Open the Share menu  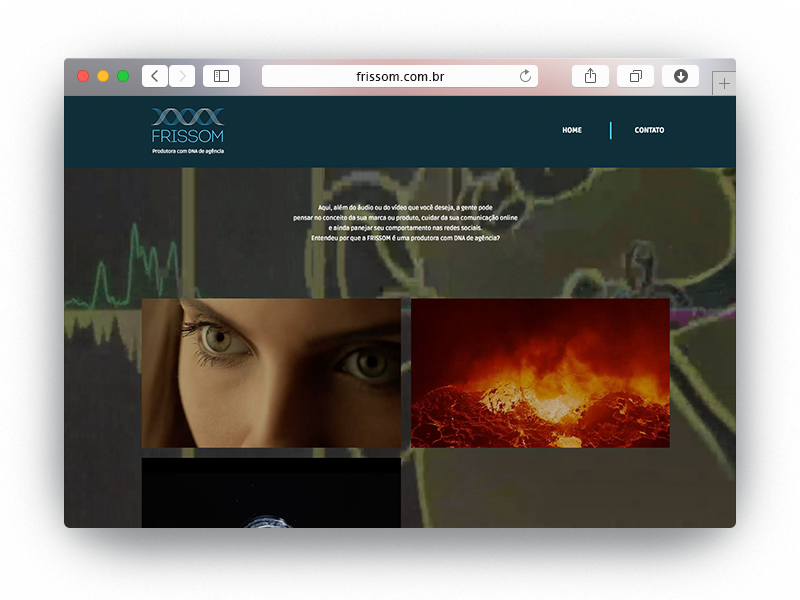tap(590, 76)
